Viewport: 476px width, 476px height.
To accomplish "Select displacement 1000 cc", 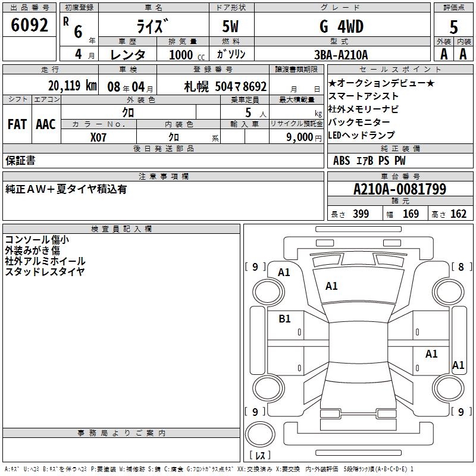I will click(187, 55).
